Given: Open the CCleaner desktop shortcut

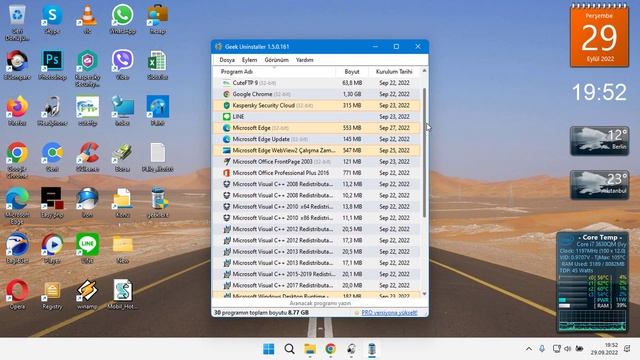Looking at the screenshot, I should tap(87, 157).
